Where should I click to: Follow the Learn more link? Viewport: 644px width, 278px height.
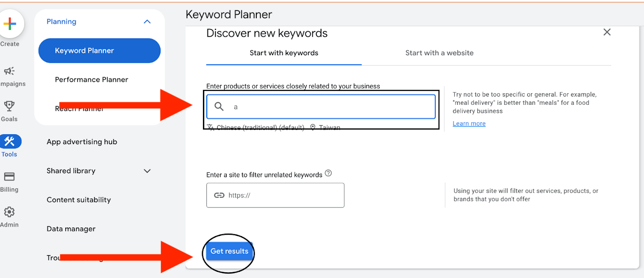[x=469, y=124]
